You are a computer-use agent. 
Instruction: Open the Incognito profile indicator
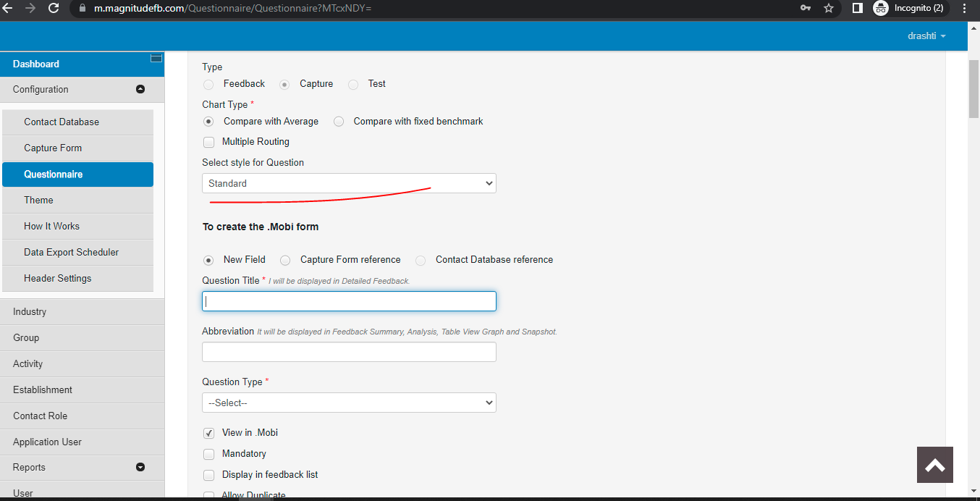[908, 8]
